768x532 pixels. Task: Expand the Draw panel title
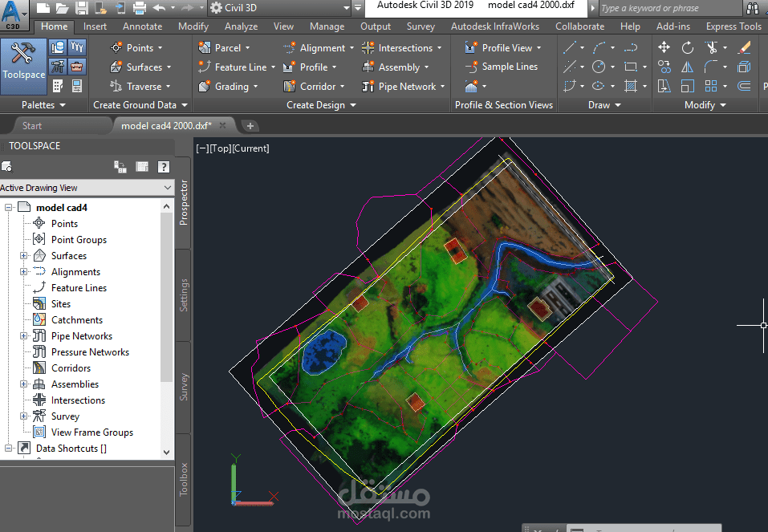[604, 105]
